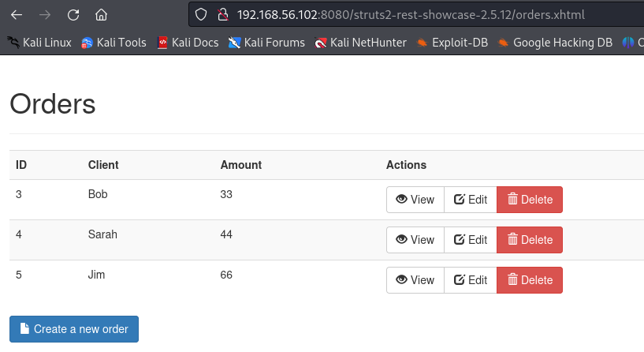Edit Bob's order
The height and width of the screenshot is (352, 644).
471,200
